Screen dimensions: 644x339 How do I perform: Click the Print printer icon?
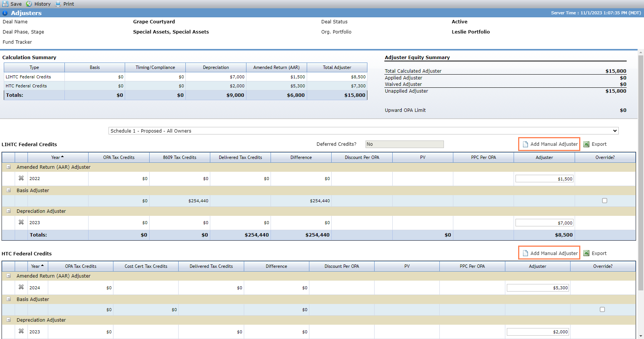[x=58, y=4]
